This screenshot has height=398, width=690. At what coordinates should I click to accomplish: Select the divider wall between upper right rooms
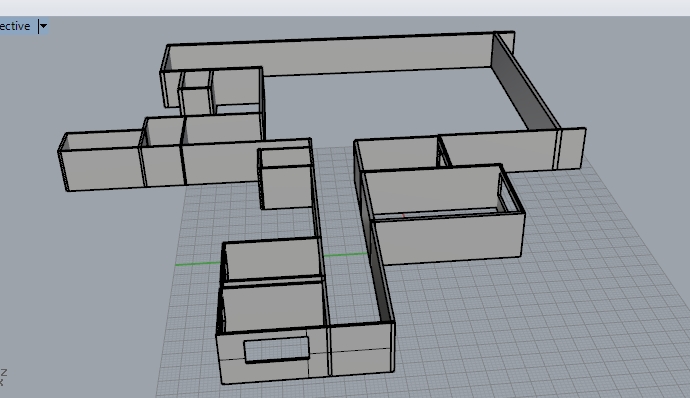point(444,152)
